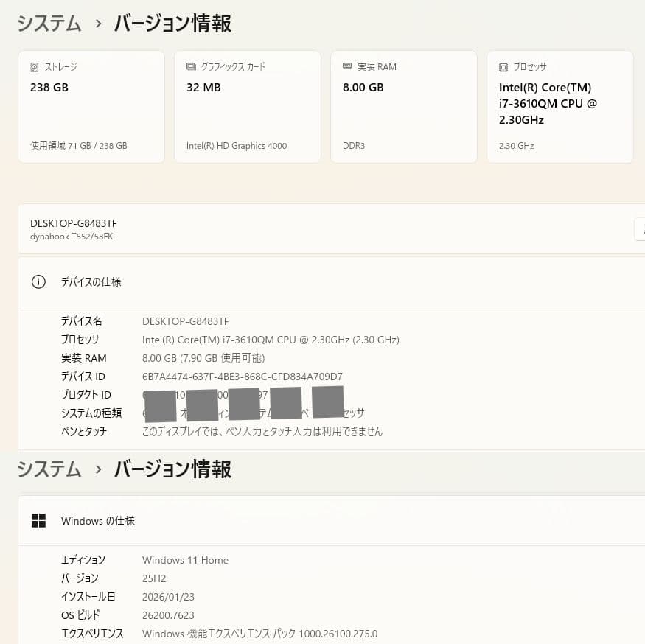645x644 pixels.
Task: Select the バージョン情報 breadcrumb item
Action: coord(172,24)
